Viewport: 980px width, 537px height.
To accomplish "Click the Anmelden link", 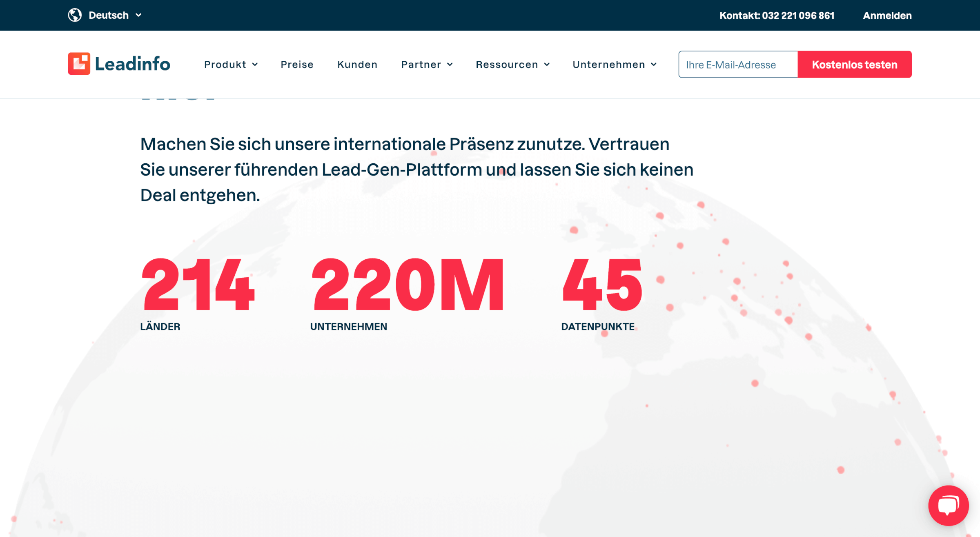I will [887, 16].
